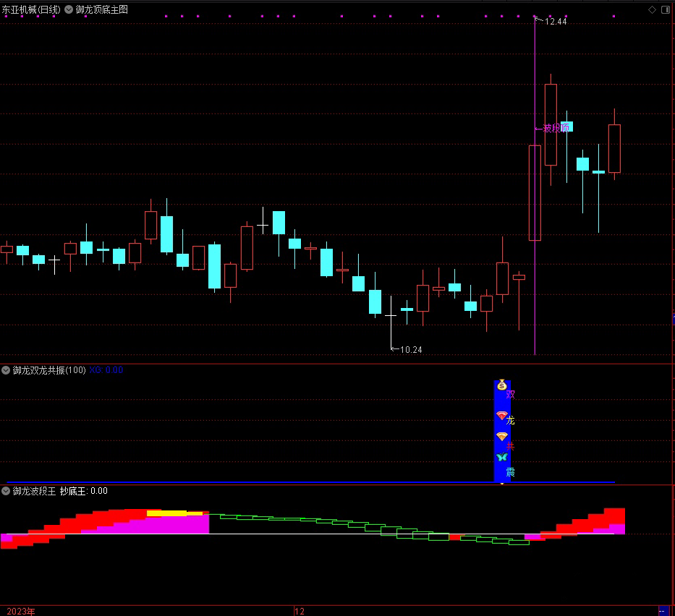Click the diamond-shaped icon at top right

click(x=652, y=9)
